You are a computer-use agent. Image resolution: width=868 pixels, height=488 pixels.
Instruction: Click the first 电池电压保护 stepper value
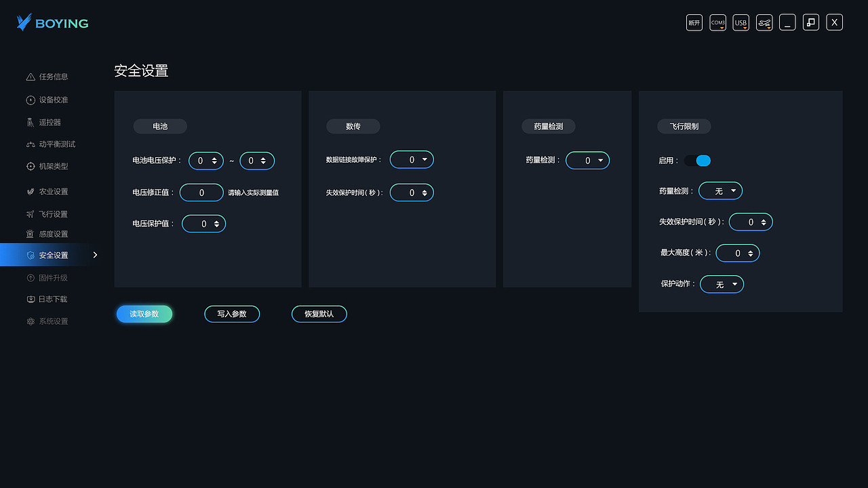(x=206, y=161)
